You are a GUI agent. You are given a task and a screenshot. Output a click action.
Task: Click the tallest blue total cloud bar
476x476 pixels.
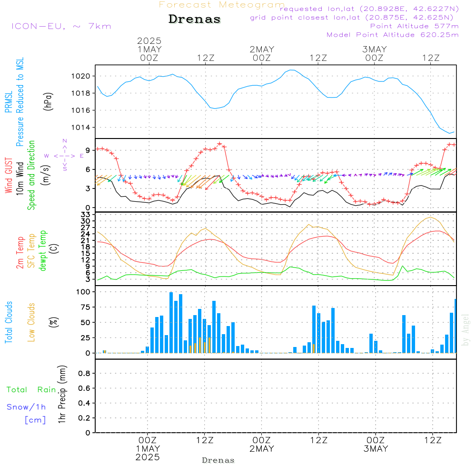[171, 322]
